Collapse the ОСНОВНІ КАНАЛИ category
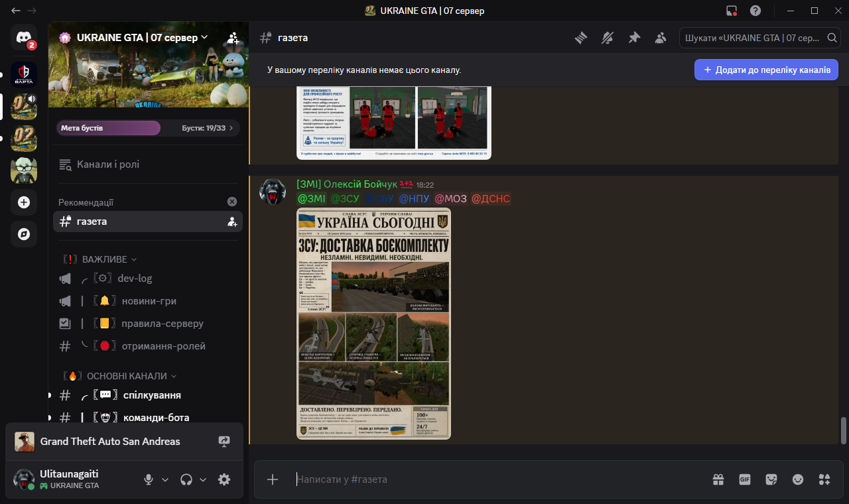Viewport: 849px width, 504px height. (x=119, y=376)
